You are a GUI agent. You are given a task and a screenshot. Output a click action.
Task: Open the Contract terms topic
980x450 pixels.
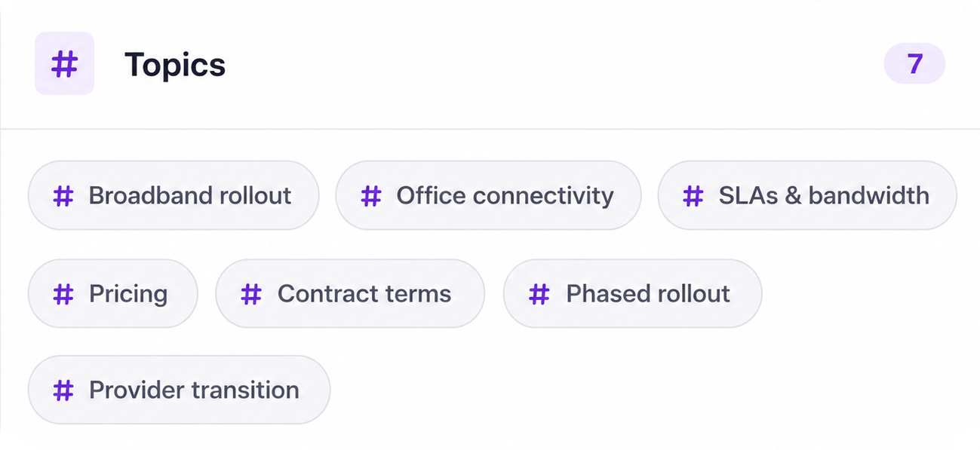pyautogui.click(x=350, y=293)
